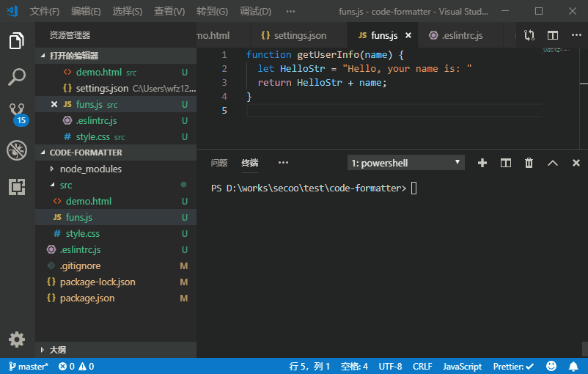The image size is (588, 374).
Task: Open style.css in open editors list
Action: click(116, 136)
